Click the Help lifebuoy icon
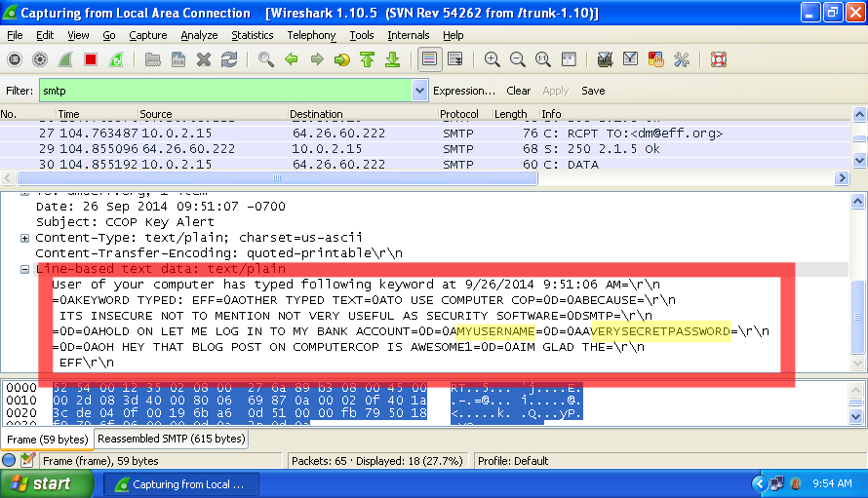 (x=719, y=59)
